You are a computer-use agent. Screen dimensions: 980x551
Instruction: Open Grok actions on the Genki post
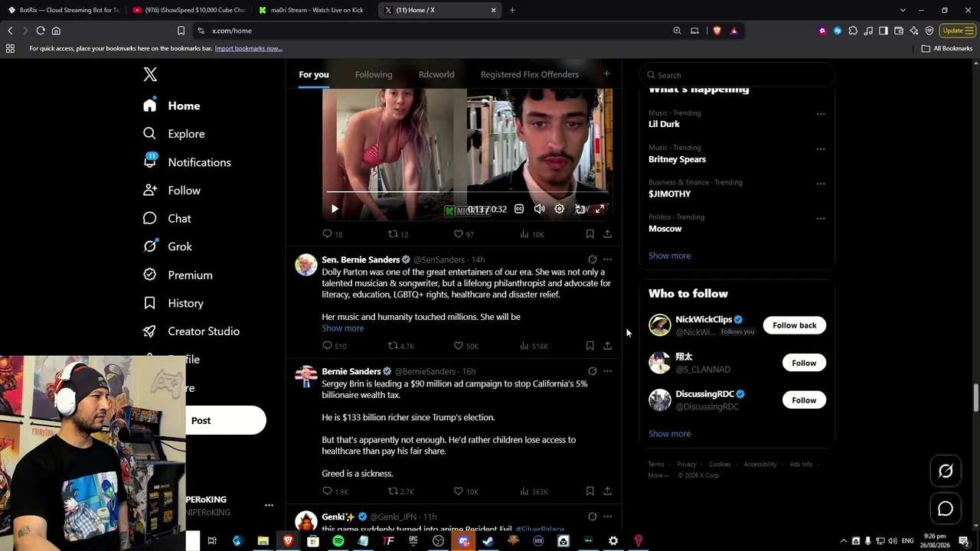593,517
